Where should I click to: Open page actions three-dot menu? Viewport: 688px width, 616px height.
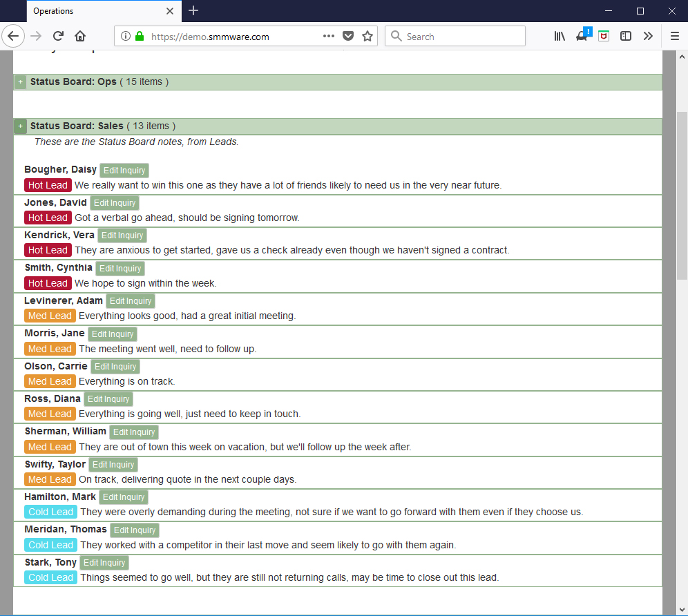pos(329,36)
